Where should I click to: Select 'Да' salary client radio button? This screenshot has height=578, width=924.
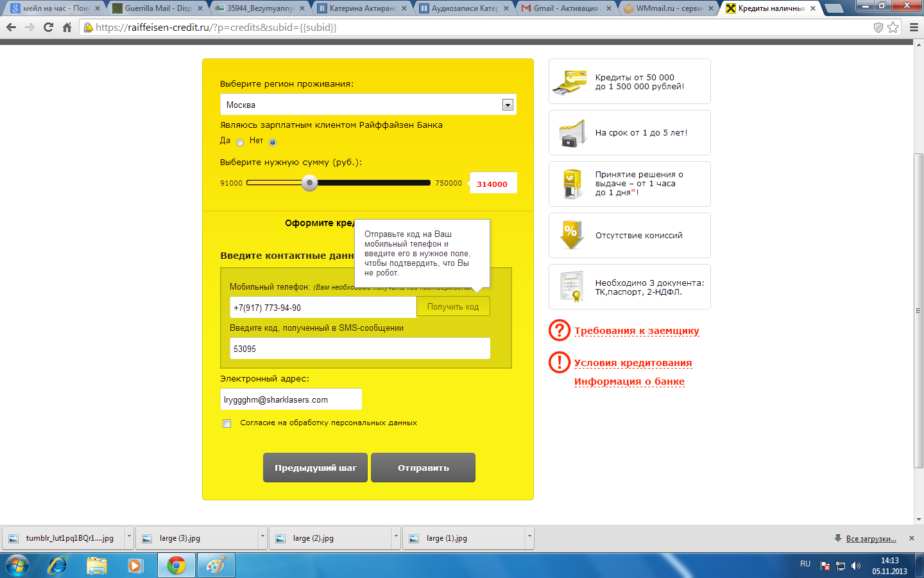pyautogui.click(x=240, y=143)
